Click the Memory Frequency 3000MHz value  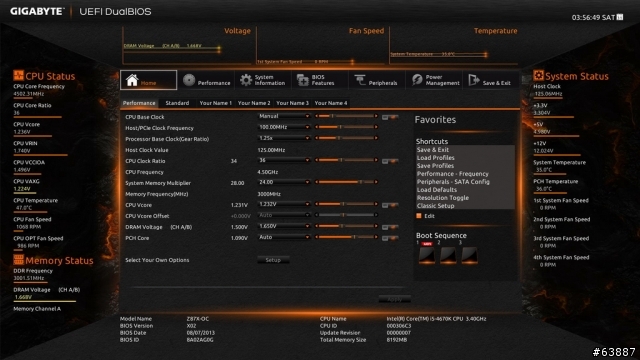[x=269, y=194]
